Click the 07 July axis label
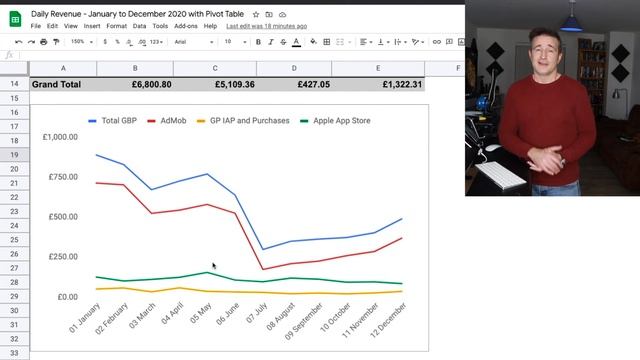Viewport: 640px width, 360px height. coord(257,313)
